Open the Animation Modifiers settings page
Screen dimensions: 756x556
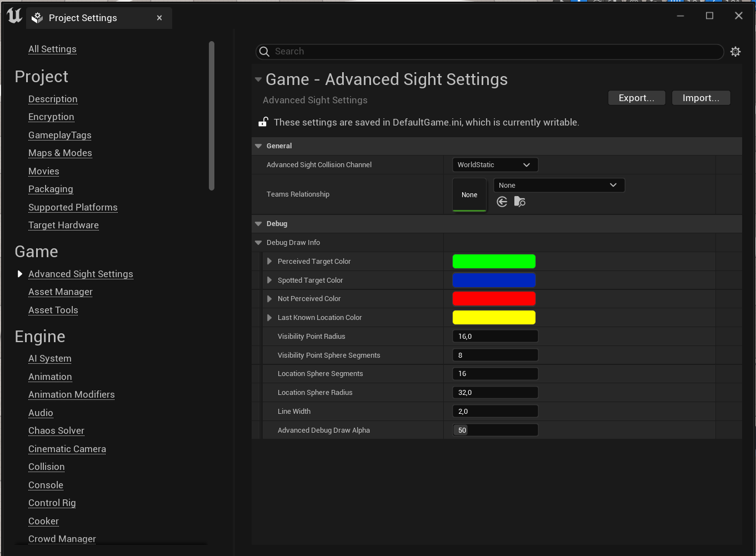tap(72, 394)
